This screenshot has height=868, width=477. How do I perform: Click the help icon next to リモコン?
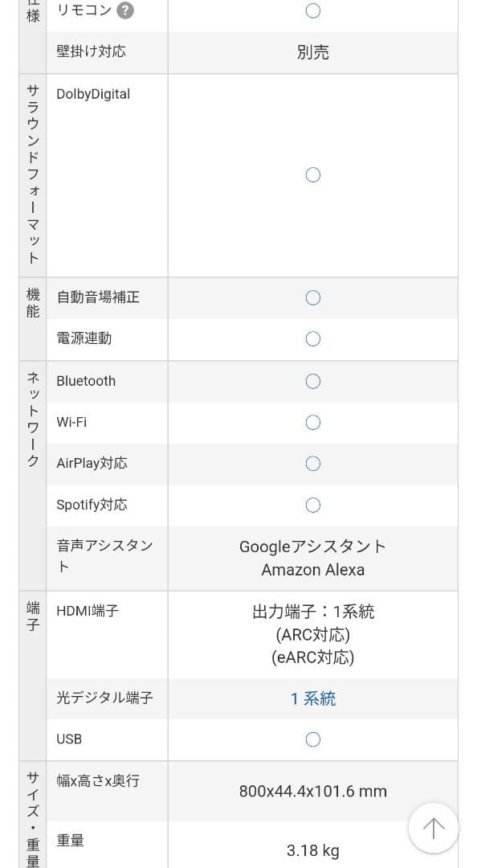click(124, 10)
